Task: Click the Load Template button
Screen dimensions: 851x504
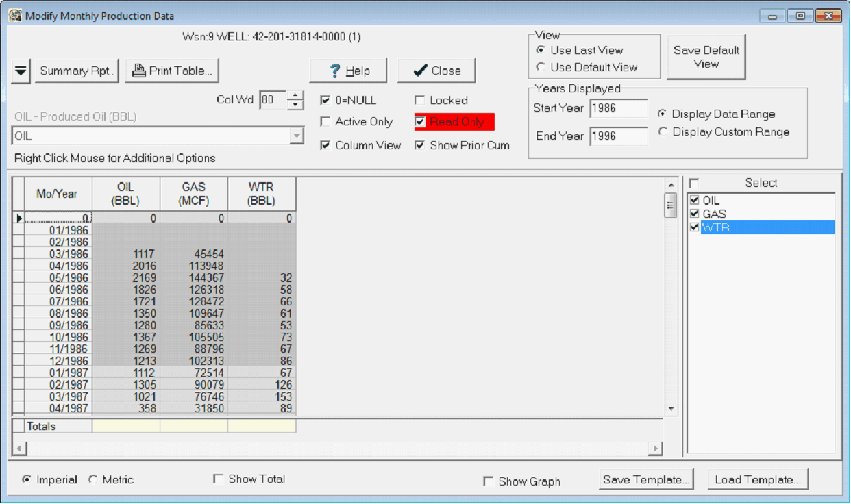Action: click(758, 480)
